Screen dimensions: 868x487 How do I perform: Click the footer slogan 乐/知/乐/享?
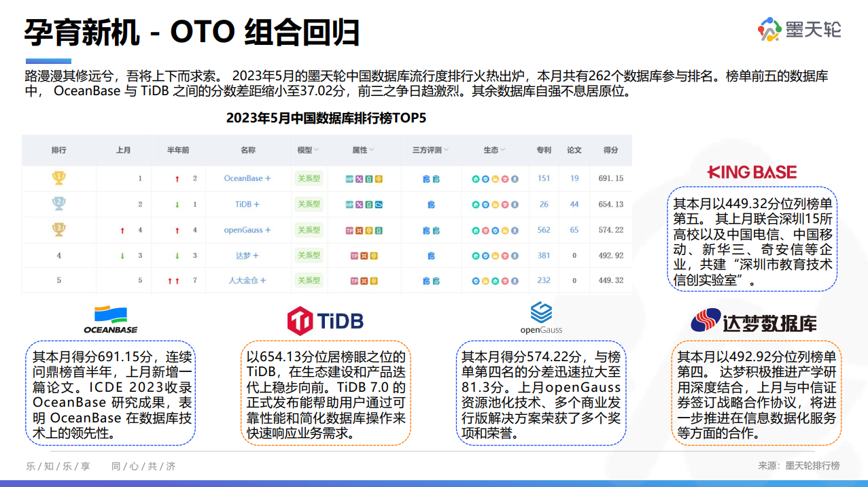[58, 467]
